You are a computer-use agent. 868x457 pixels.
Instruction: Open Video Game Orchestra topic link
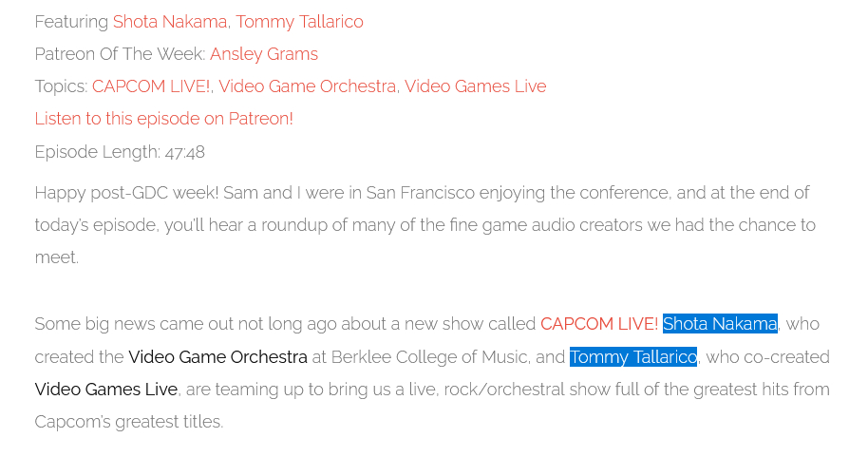pyautogui.click(x=307, y=86)
